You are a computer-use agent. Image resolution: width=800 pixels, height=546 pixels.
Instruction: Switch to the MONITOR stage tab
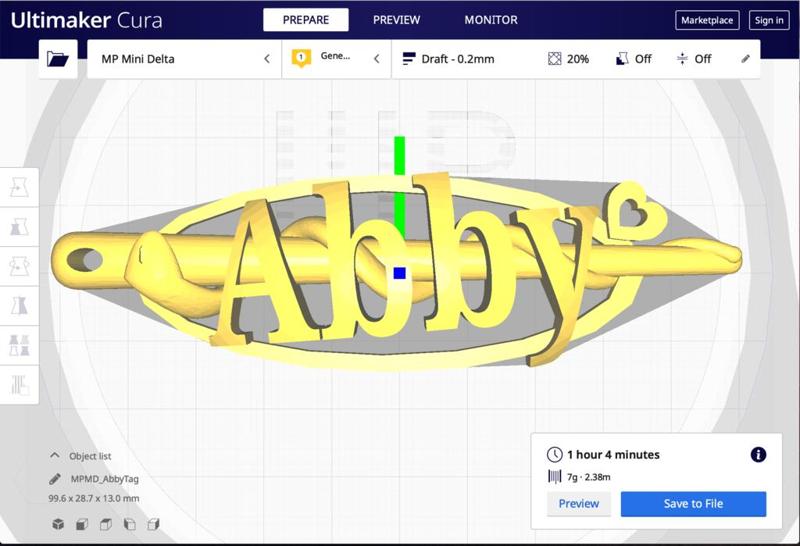pos(491,20)
